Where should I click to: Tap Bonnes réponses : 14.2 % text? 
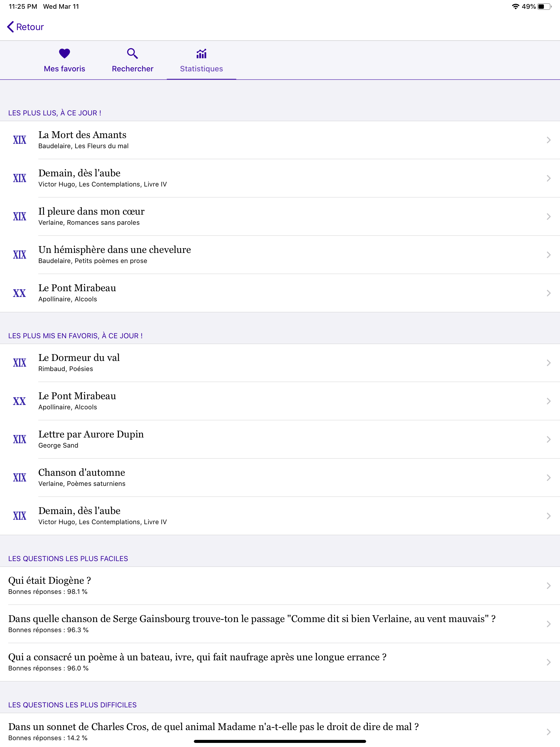tap(48, 738)
